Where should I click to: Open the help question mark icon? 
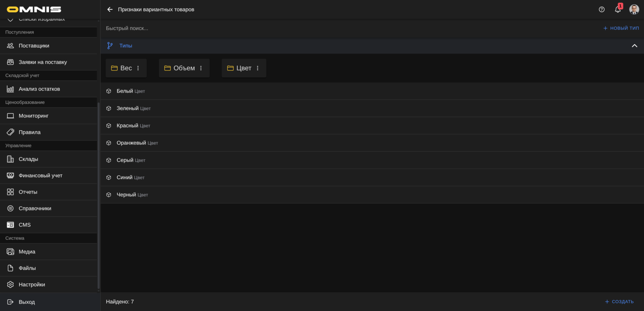[x=602, y=9]
